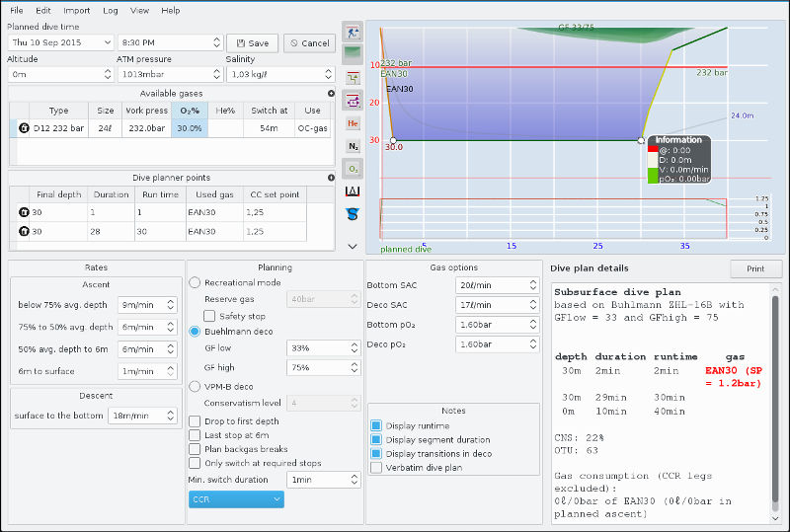
Task: Open the CCR dive mode dropdown
Action: pos(236,499)
